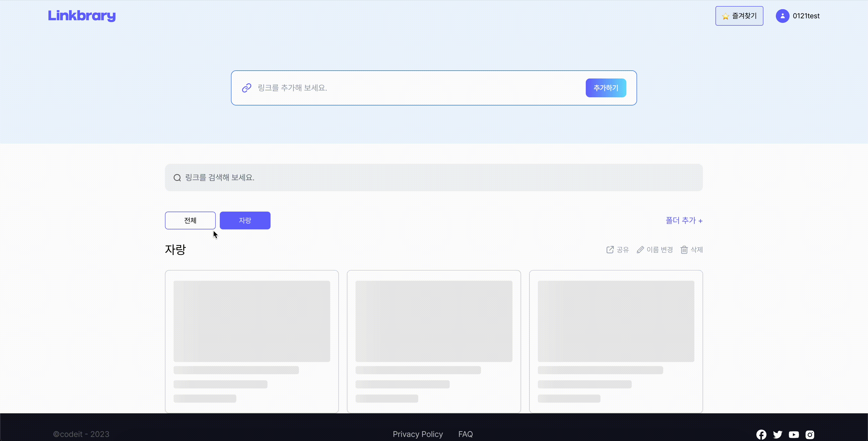The height and width of the screenshot is (441, 868).
Task: Focus the 링크를 검색해 보세요 search field
Action: coord(434,178)
